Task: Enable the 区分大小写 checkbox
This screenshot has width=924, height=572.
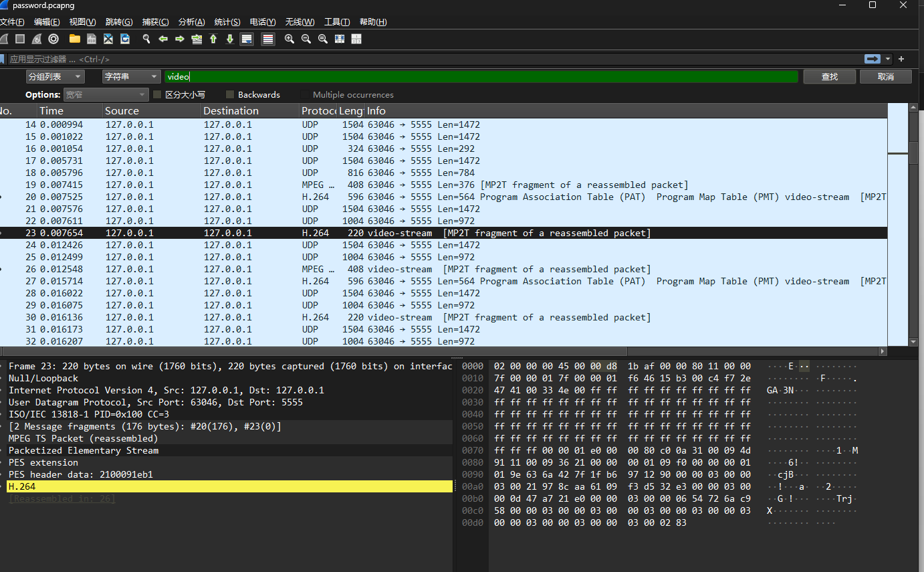Action: tap(158, 94)
